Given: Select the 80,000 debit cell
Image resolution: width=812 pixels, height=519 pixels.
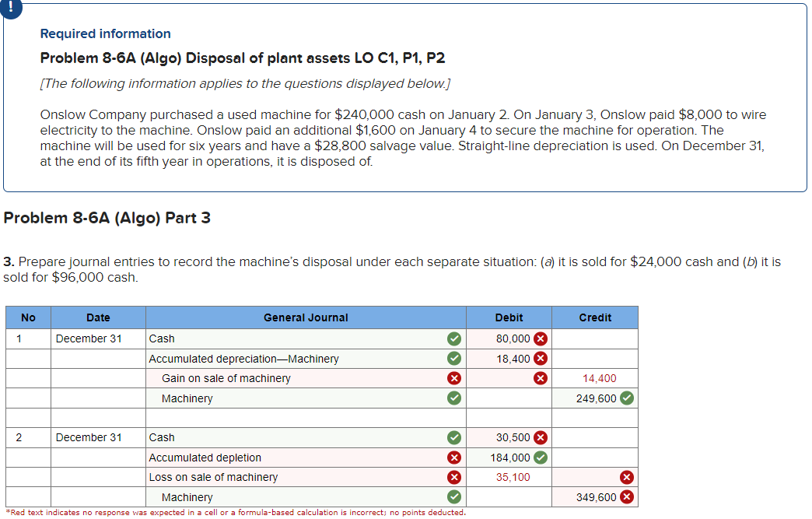Looking at the screenshot, I should tap(509, 338).
